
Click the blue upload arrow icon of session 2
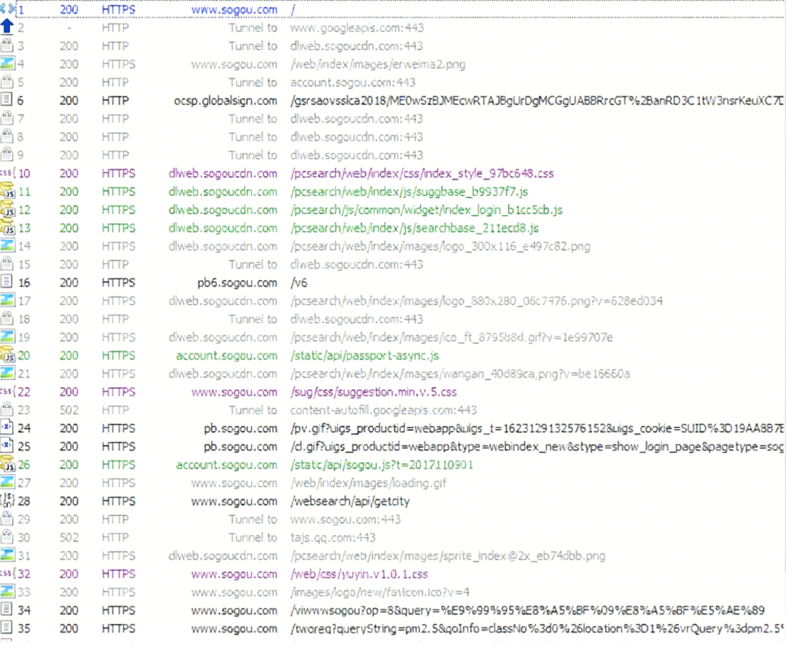tap(7, 26)
